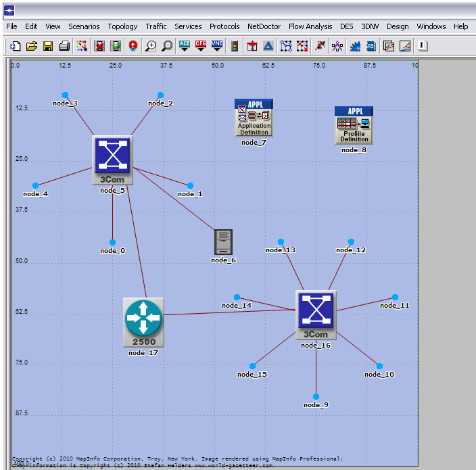Click the red Go to Parent Subnet icon
Image resolution: width=476 pixels, height=470 pixels.
133,46
